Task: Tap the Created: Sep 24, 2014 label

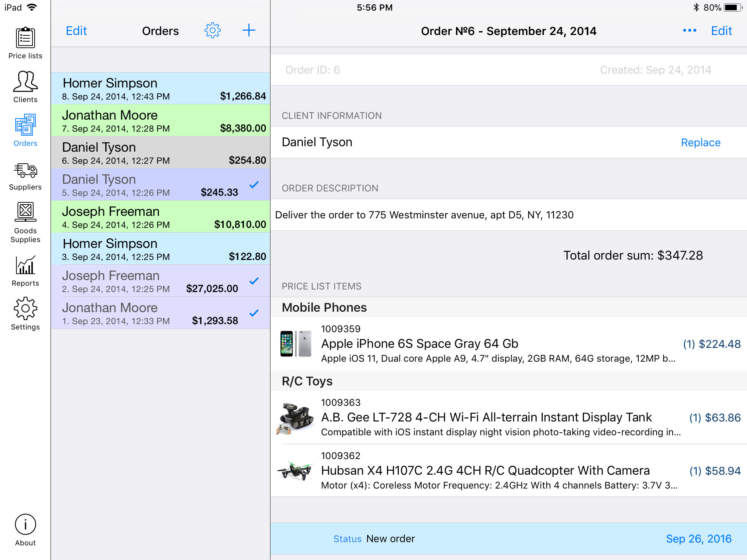Action: [655, 70]
